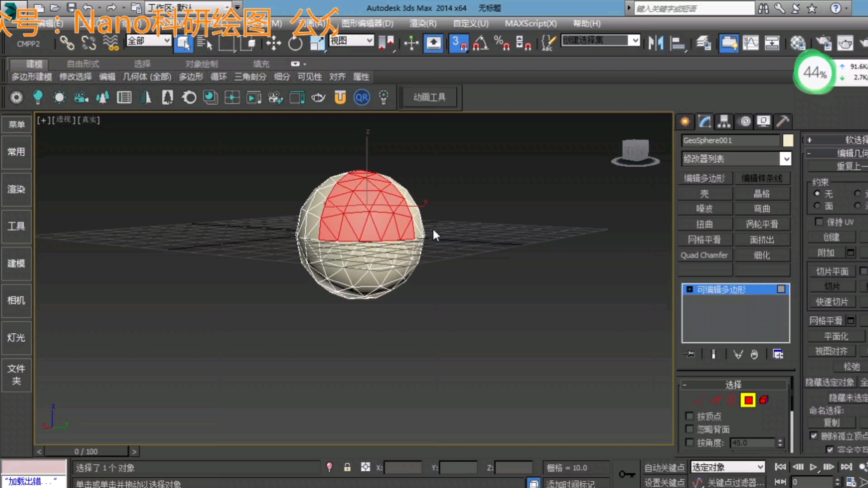Select the 面 constraint radio button

click(x=817, y=205)
